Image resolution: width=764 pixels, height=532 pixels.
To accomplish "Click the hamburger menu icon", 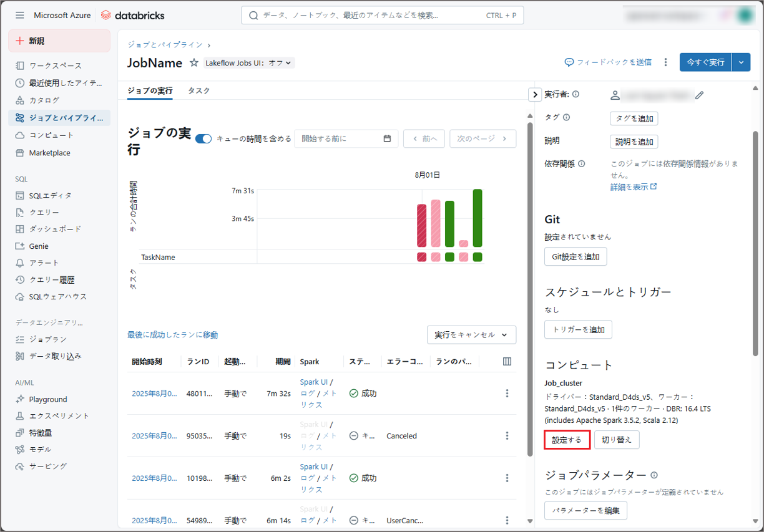I will (x=20, y=15).
